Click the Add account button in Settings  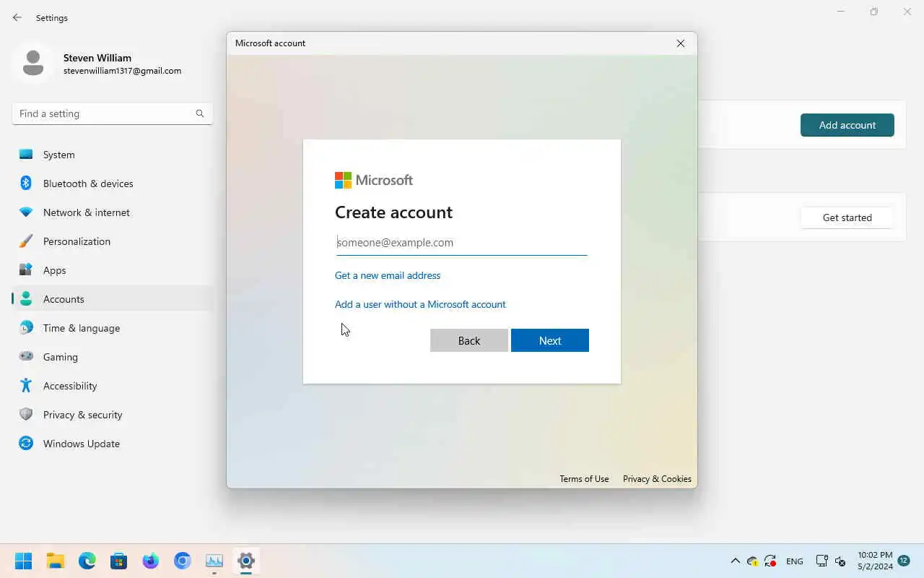[847, 125]
